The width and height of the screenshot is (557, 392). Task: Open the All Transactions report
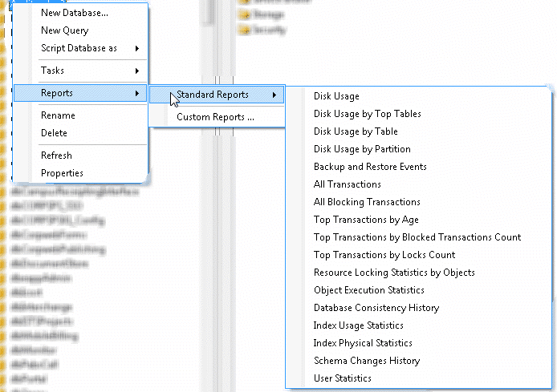(x=348, y=184)
